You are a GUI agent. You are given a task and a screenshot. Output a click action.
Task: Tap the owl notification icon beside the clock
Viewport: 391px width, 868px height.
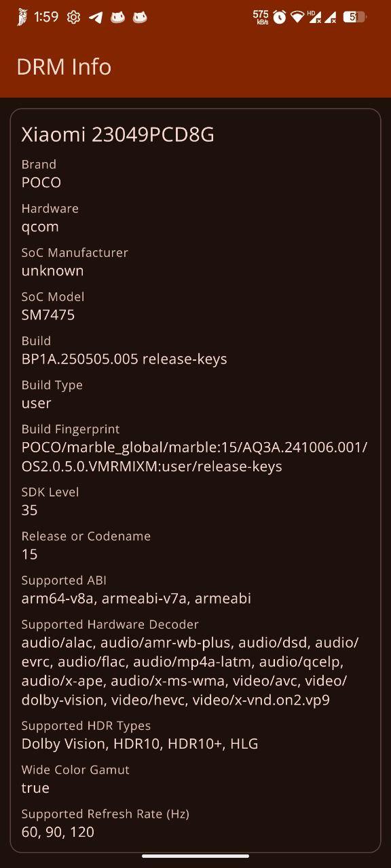[x=22, y=18]
